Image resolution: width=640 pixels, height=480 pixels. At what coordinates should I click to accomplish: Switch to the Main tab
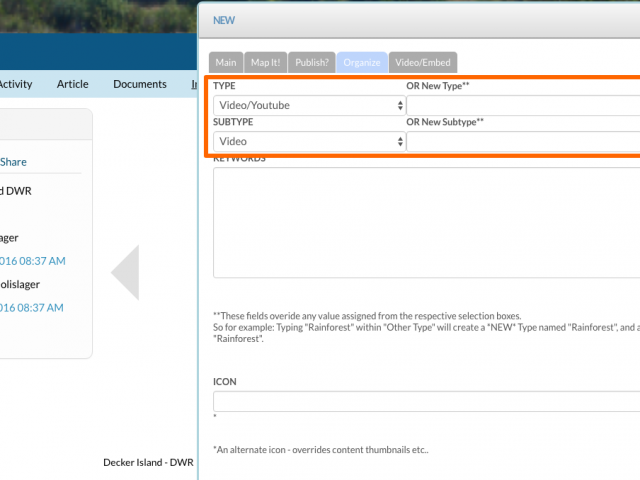coord(226,62)
